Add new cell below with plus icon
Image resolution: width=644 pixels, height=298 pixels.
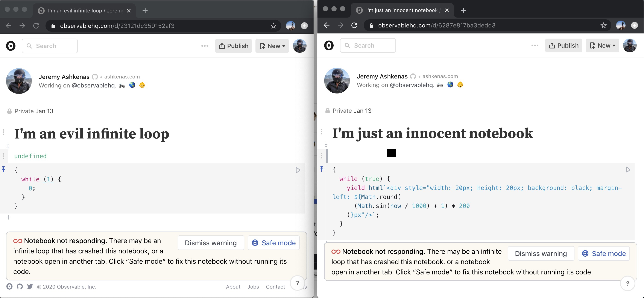coord(8,217)
